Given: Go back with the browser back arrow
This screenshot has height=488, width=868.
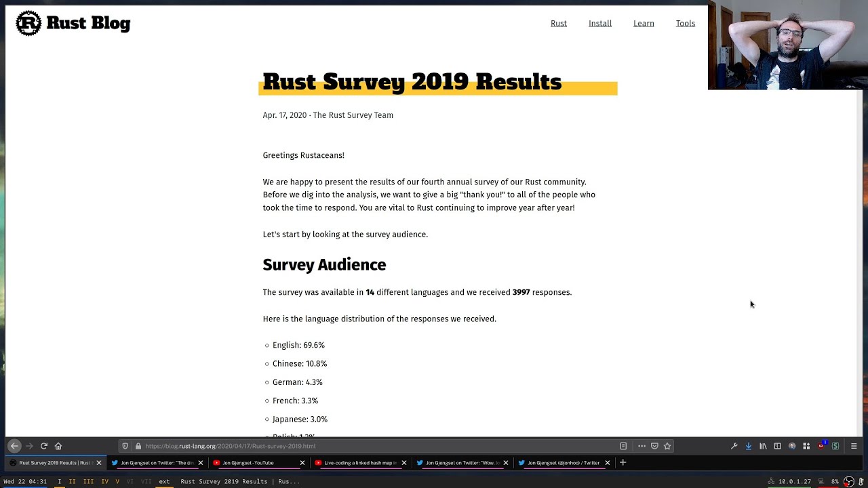Looking at the screenshot, I should (14, 446).
